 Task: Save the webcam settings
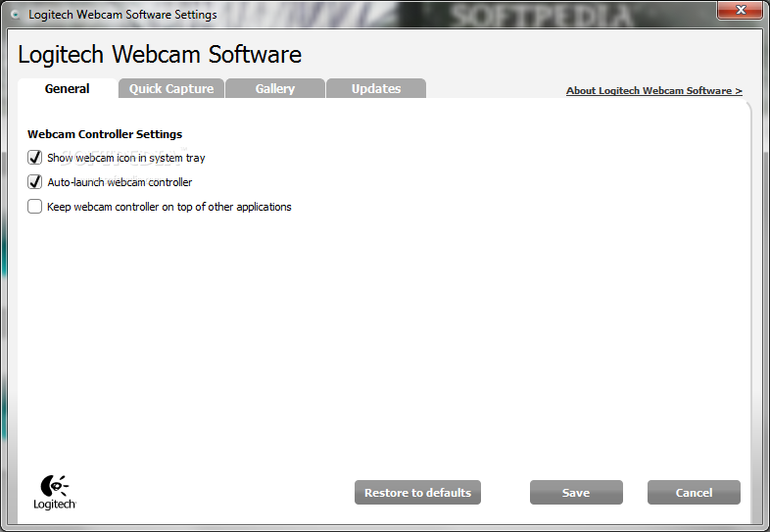tap(576, 492)
